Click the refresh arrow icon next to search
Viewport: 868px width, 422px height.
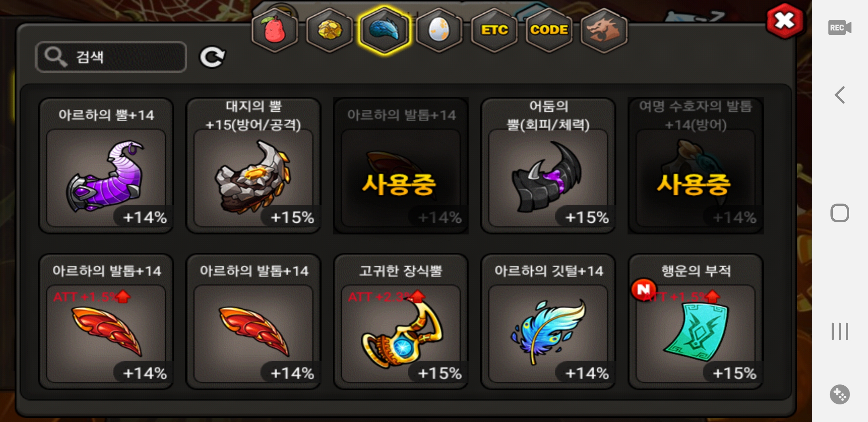pos(212,57)
